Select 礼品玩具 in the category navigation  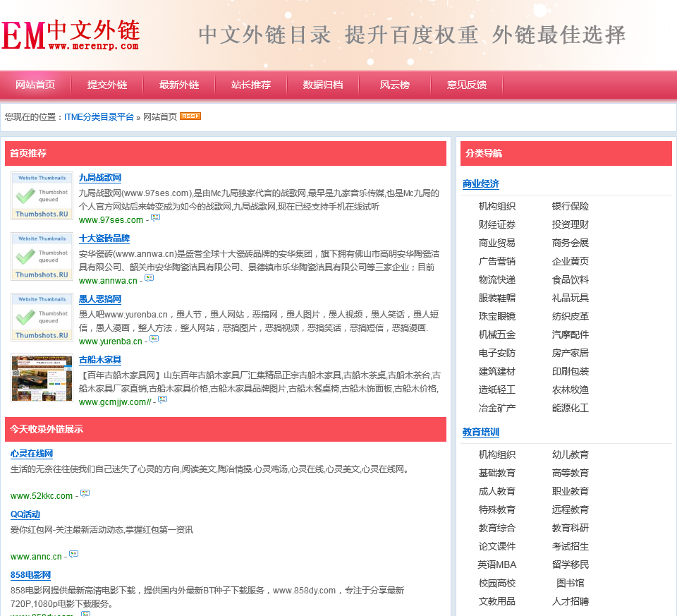tap(570, 298)
